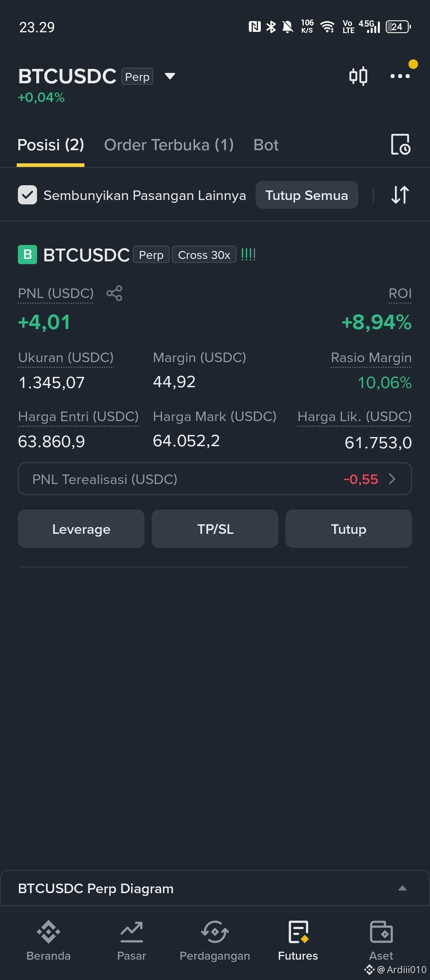
Task: Tap the order history clock icon
Action: [401, 145]
